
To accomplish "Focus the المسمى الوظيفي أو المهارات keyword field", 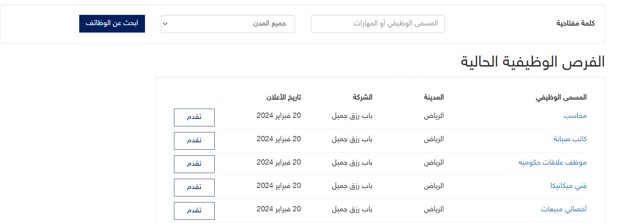I will coord(378,24).
